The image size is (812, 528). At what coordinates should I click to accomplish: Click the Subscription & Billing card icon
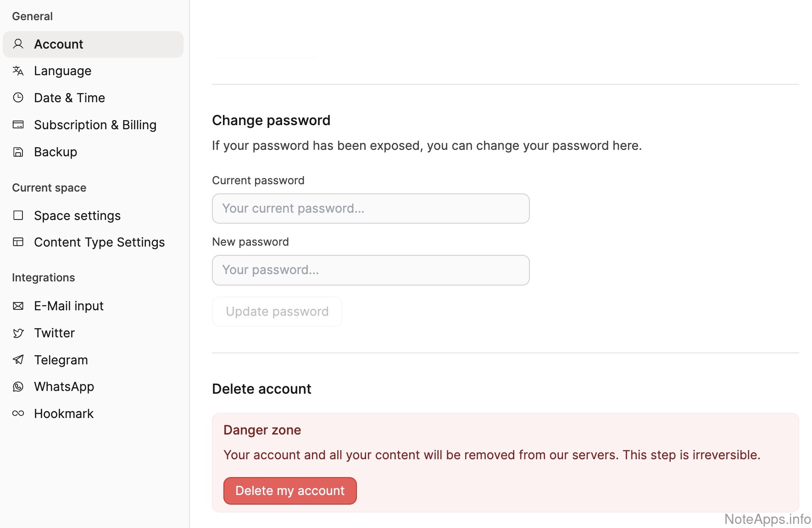click(x=18, y=125)
